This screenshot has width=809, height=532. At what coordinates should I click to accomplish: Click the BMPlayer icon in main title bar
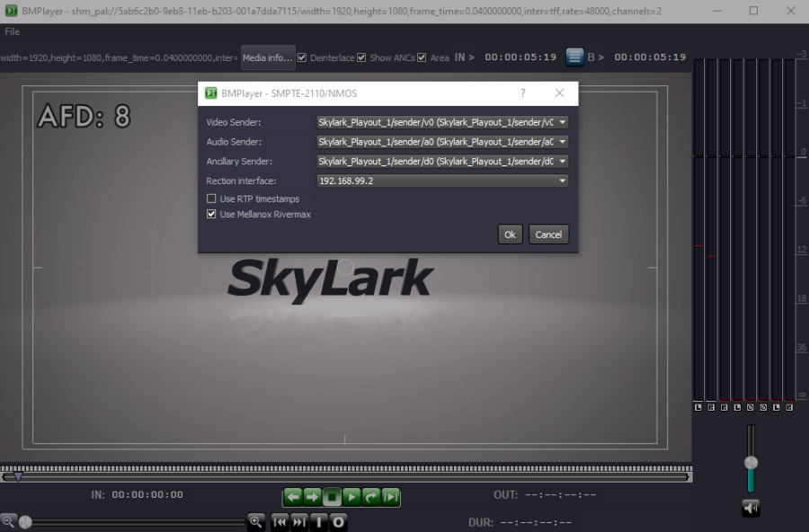coord(11,11)
